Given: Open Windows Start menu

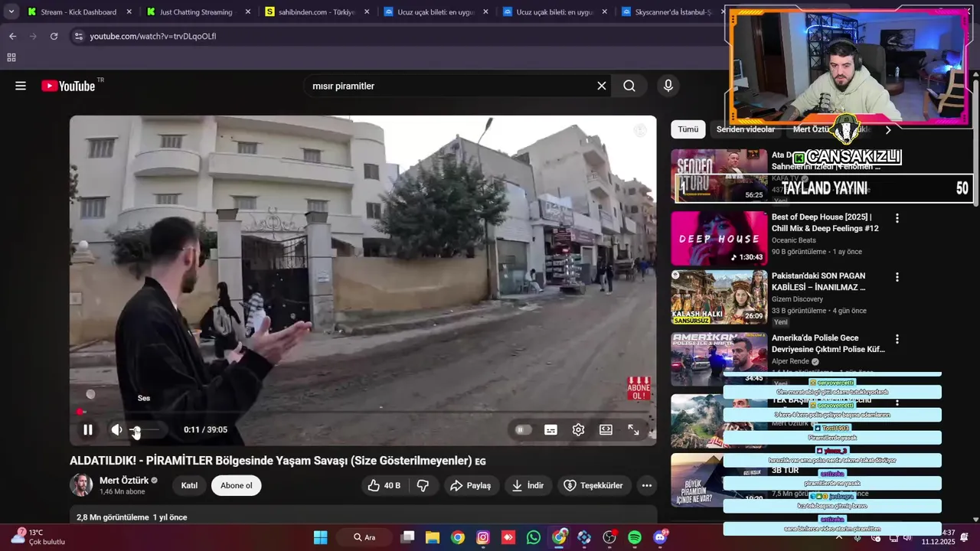Looking at the screenshot, I should coord(321,537).
